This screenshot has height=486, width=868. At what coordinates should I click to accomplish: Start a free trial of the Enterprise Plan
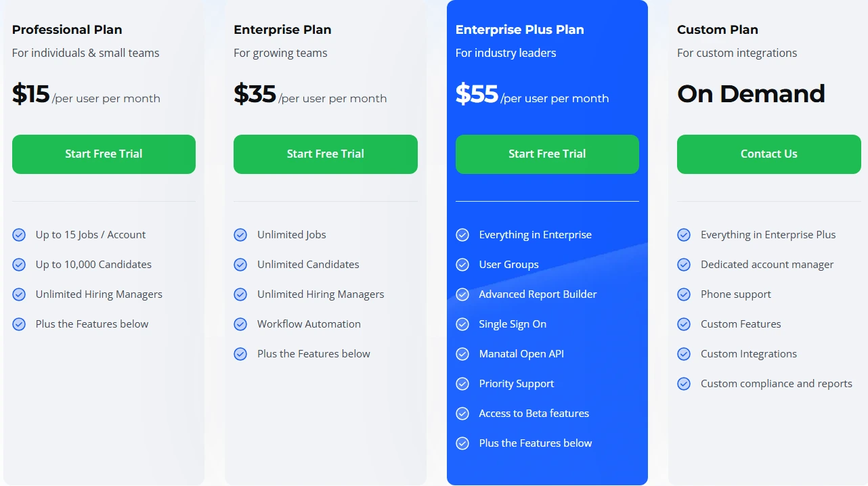coord(325,154)
